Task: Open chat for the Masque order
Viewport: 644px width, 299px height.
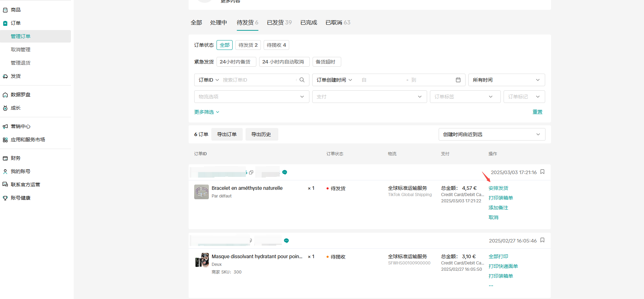Action: pos(286,241)
